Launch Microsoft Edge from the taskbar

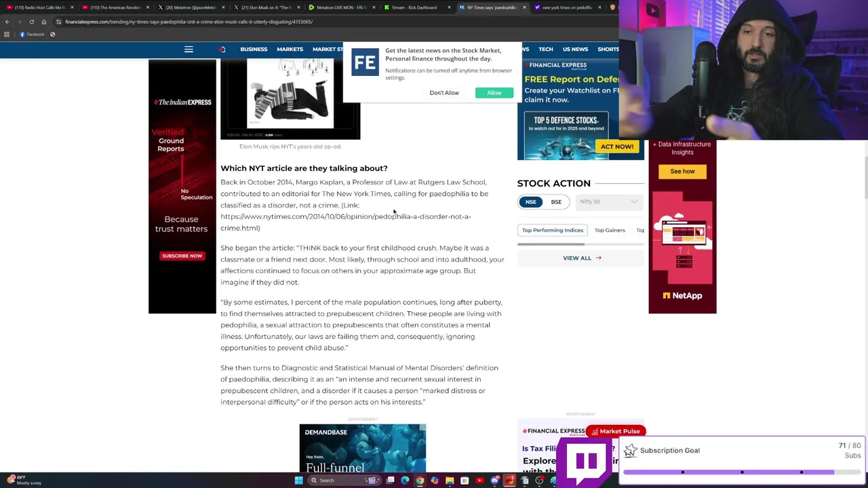(x=405, y=481)
